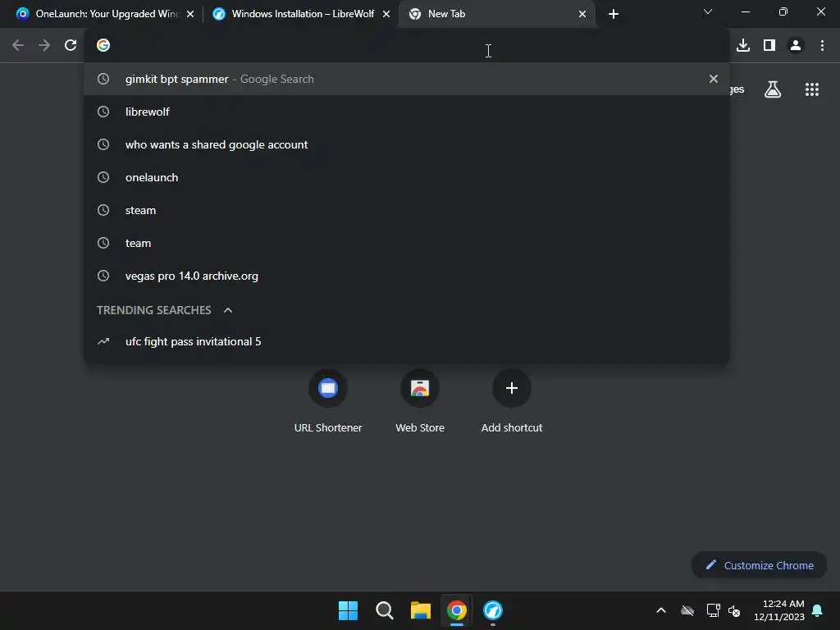Image resolution: width=840 pixels, height=630 pixels.
Task: Open Customize Chrome
Action: coord(759,565)
